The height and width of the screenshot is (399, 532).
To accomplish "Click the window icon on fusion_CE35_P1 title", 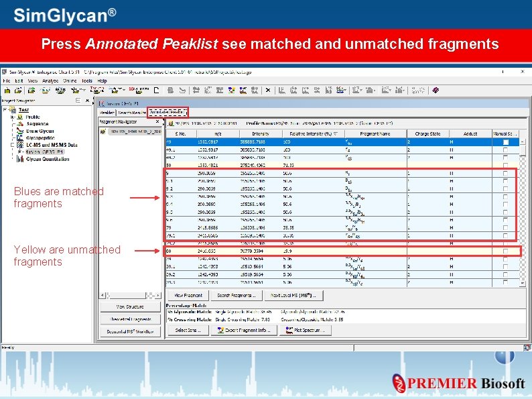I will point(101,103).
